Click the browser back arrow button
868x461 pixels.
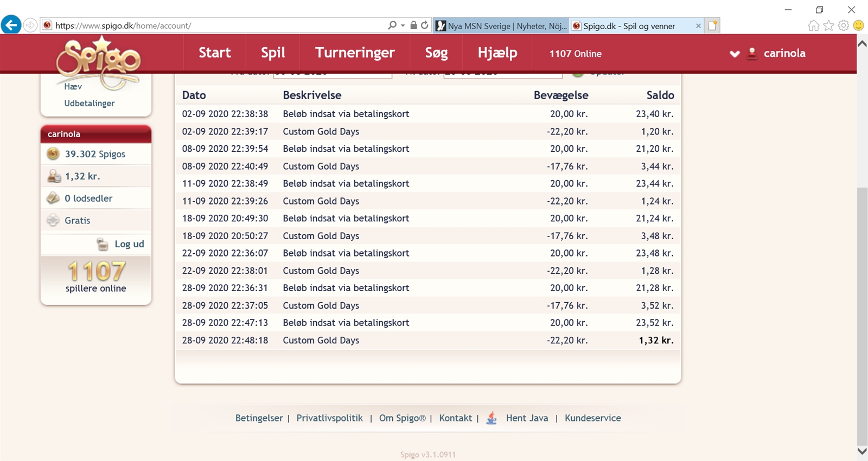pos(11,25)
